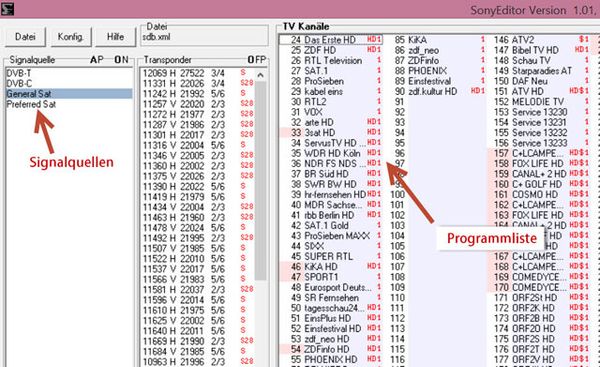Image resolution: width=600 pixels, height=367 pixels.
Task: Select transponder 11346 V 22005
Action: pyautogui.click(x=198, y=156)
